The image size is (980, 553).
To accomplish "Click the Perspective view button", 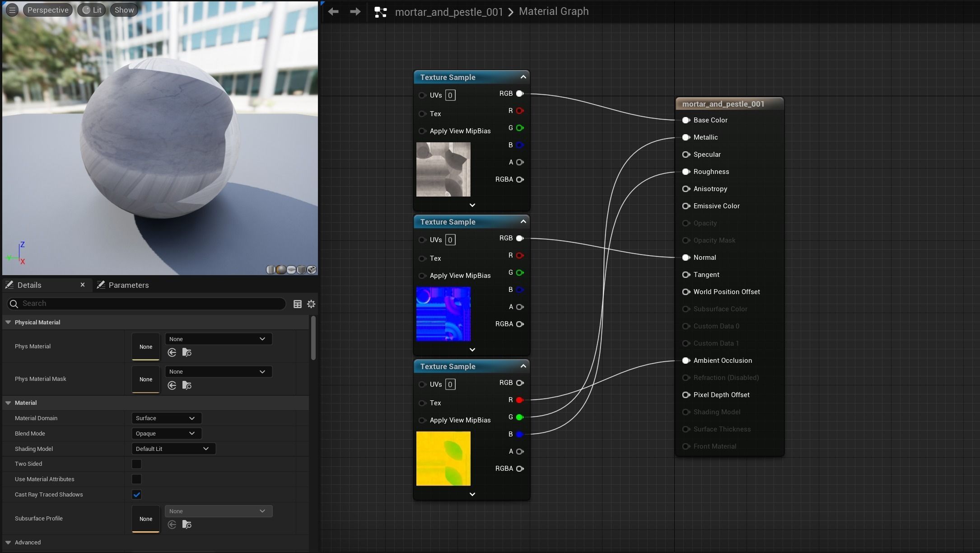I will click(x=47, y=10).
